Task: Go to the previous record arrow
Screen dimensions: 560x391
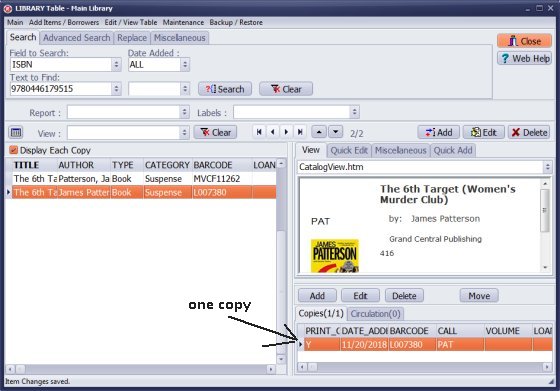Action: 273,132
